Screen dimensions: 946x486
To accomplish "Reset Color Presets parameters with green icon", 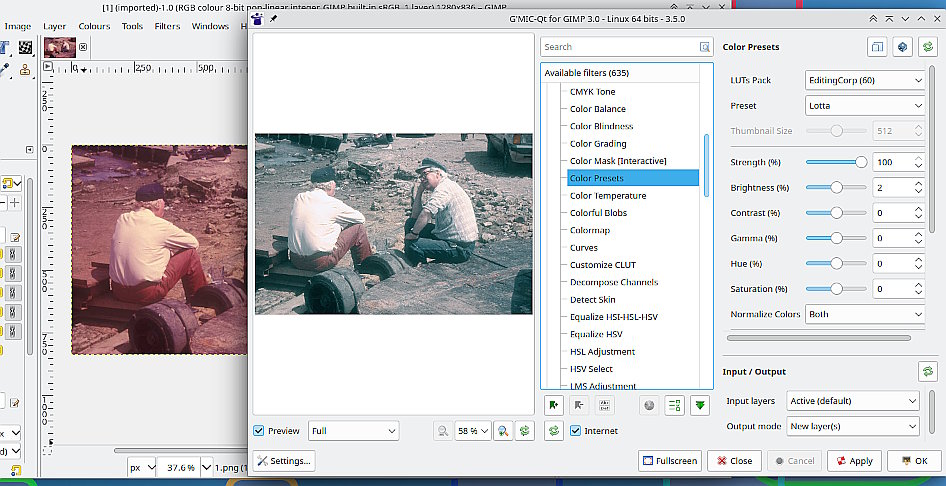I will (x=927, y=47).
